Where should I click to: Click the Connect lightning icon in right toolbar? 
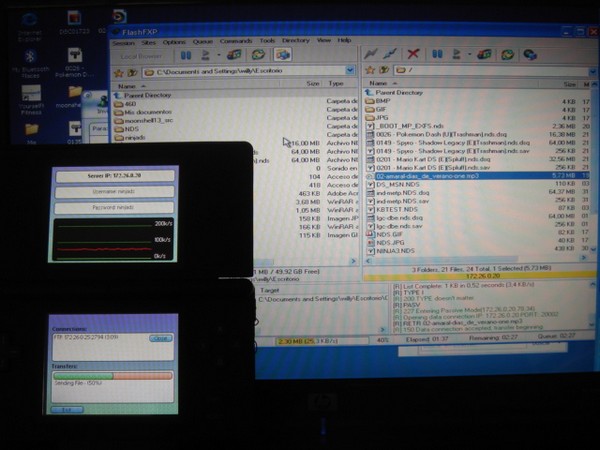tap(370, 54)
